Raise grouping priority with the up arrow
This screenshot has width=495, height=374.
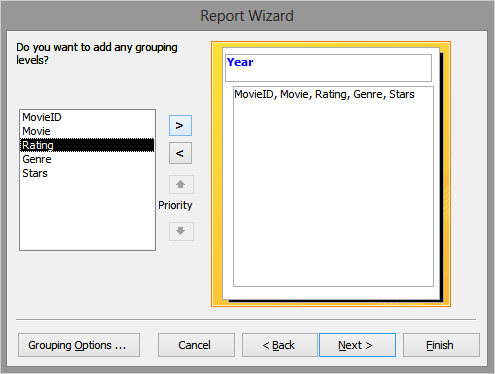(181, 185)
